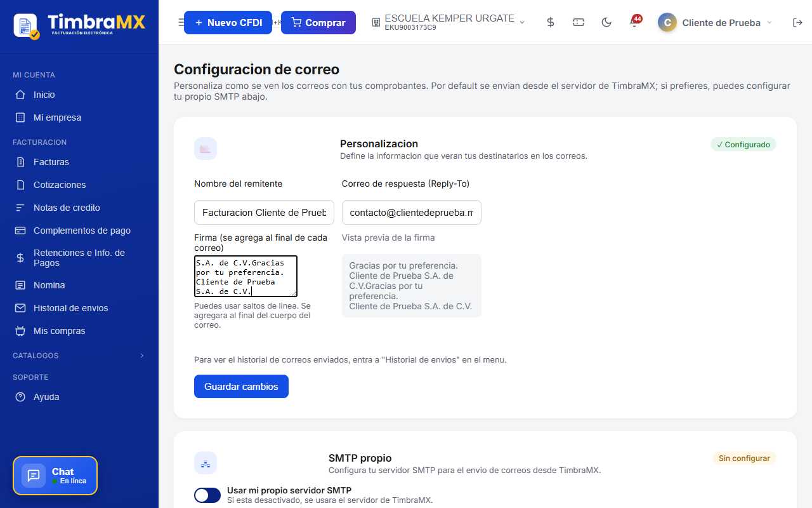Open Facturas in sidebar

tap(79, 162)
